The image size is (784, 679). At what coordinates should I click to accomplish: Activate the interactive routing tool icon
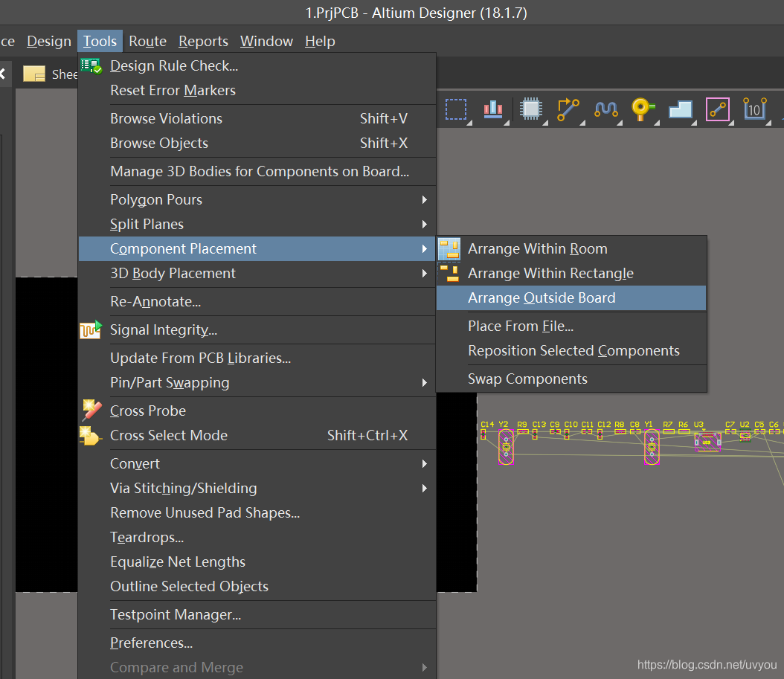[568, 109]
